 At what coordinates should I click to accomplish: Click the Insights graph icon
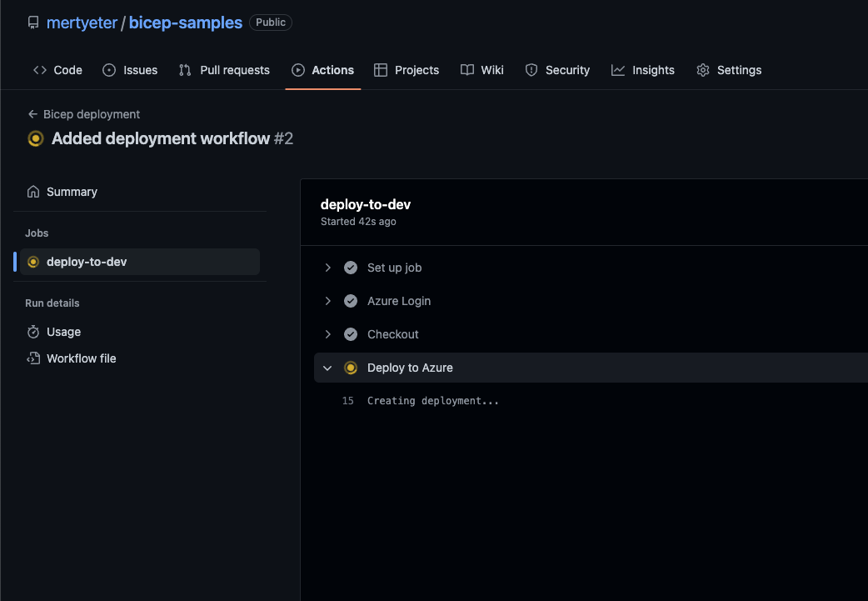[618, 70]
